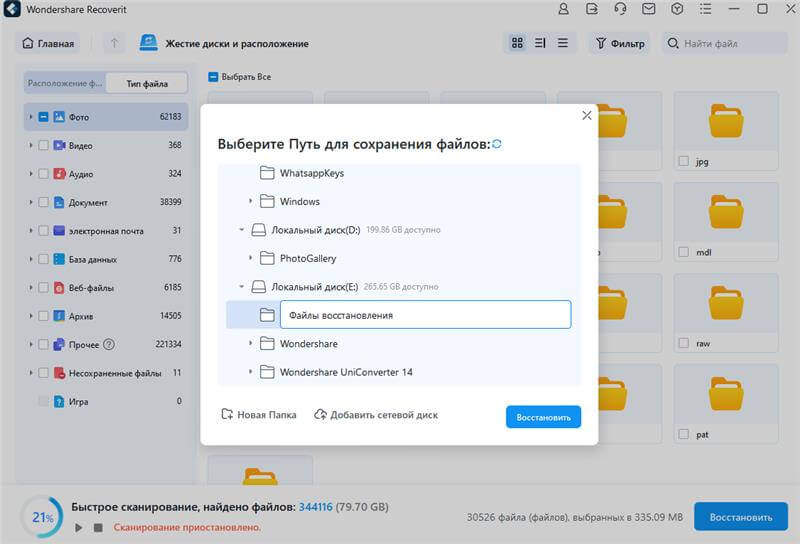The image size is (800, 544).
Task: Click the Database category icon
Action: click(59, 259)
